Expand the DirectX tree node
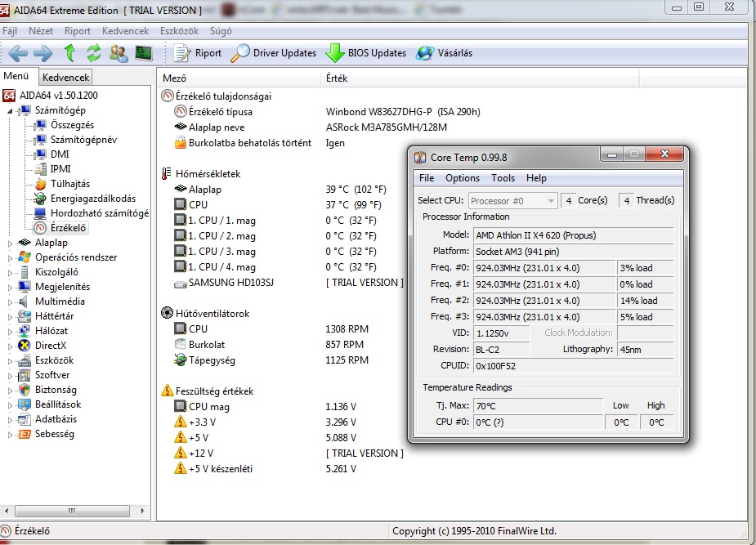Viewport: 756px width, 545px height. tap(10, 346)
